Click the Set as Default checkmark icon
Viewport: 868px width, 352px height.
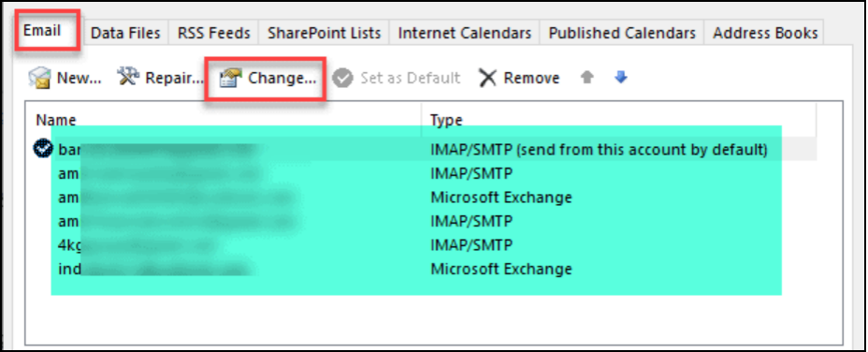342,78
